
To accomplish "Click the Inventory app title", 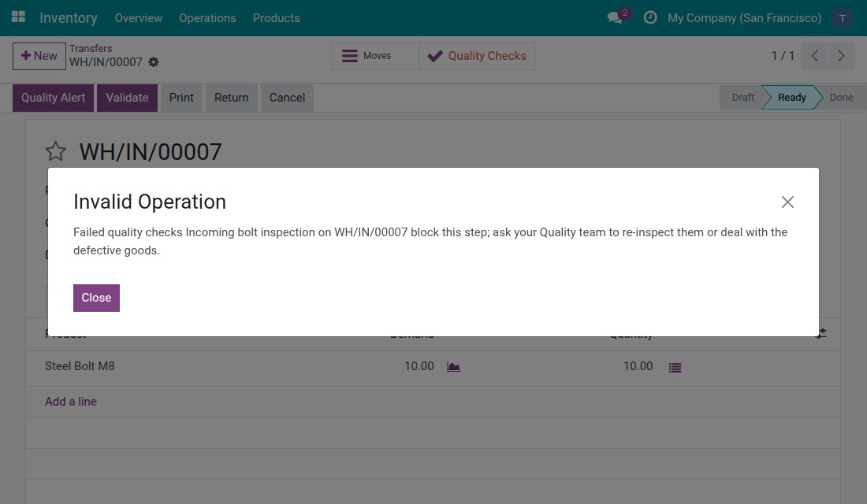I will 69,18.
